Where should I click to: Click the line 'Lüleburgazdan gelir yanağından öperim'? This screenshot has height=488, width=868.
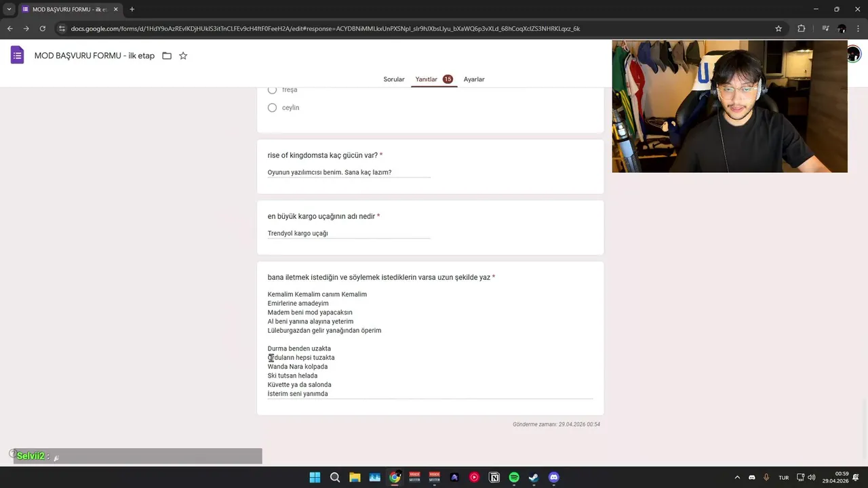coord(324,331)
